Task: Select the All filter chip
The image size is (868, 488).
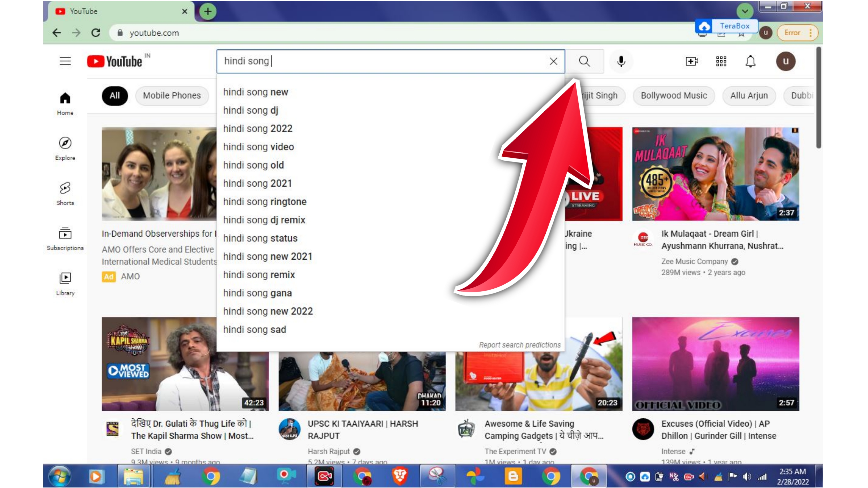Action: click(x=115, y=96)
